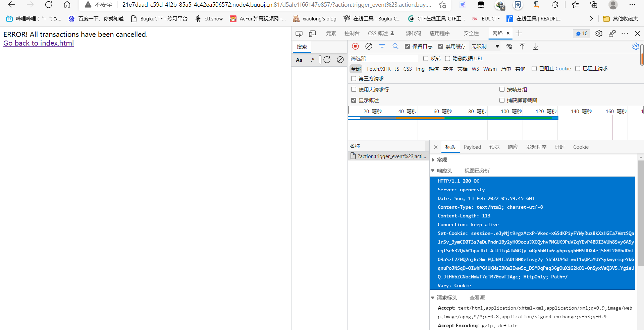Toggle regular expression search option

pos(312,60)
